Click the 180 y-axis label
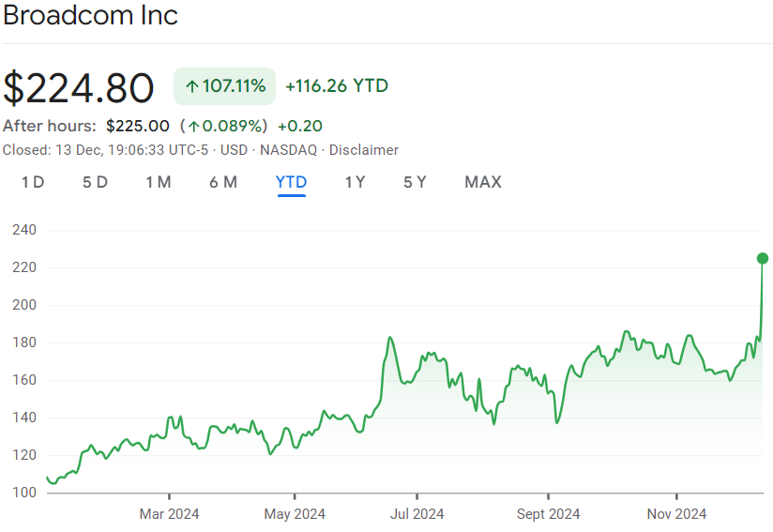The width and height of the screenshot is (773, 532). [24, 342]
